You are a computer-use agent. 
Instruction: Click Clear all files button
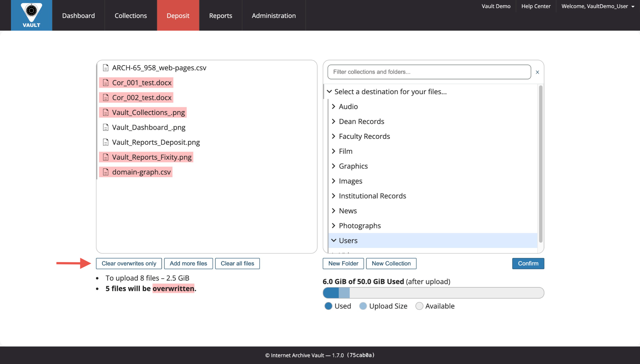click(x=237, y=263)
